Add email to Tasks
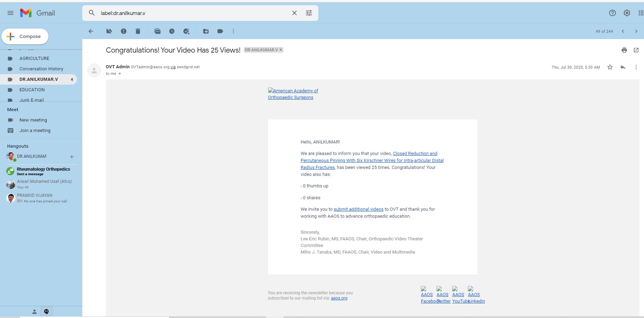The height and width of the screenshot is (318, 644). tap(187, 31)
